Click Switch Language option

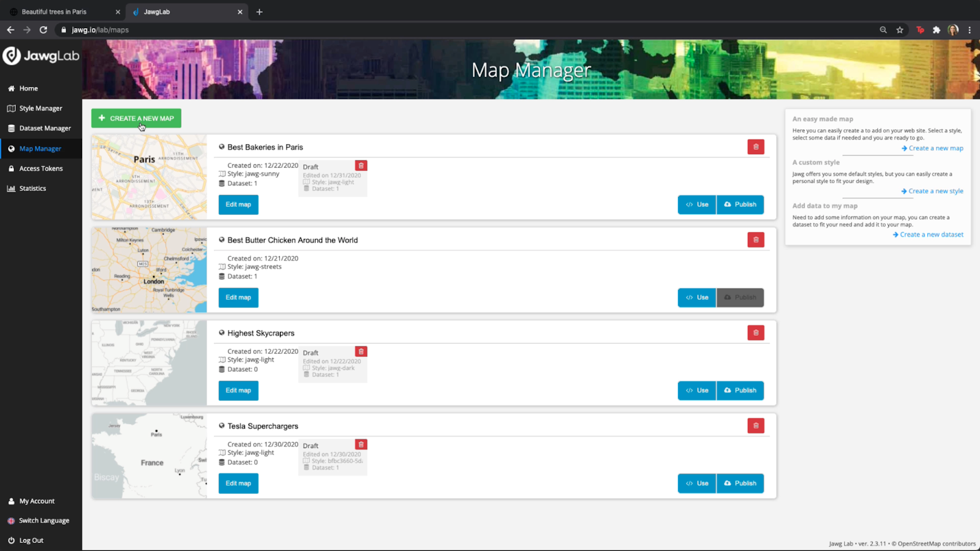[39, 520]
